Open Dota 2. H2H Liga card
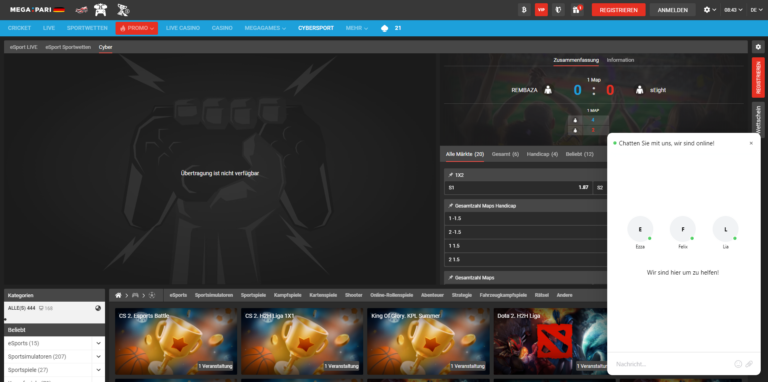 pos(551,341)
